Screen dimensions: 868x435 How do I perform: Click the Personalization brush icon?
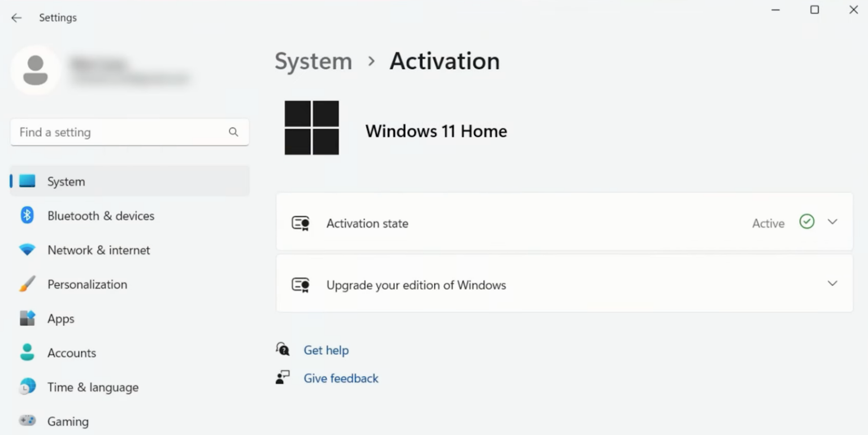(27, 284)
